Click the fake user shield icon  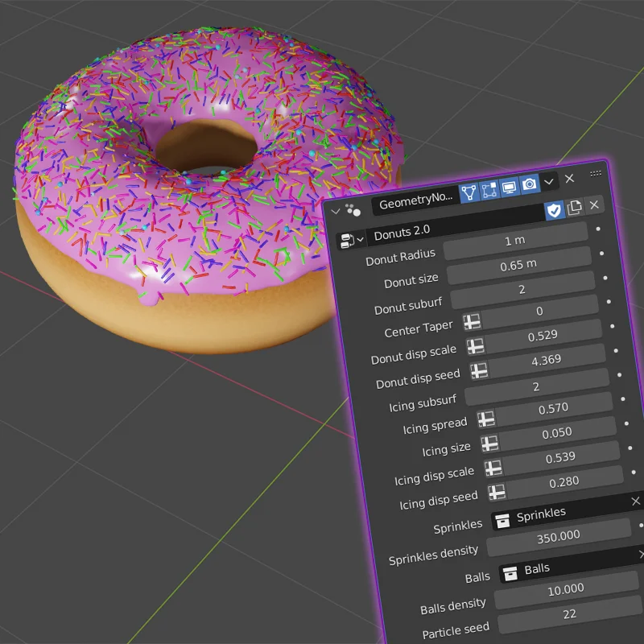[554, 210]
